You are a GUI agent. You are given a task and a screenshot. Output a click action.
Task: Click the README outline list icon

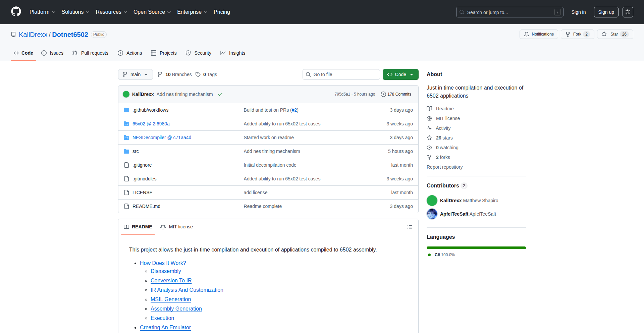[410, 227]
